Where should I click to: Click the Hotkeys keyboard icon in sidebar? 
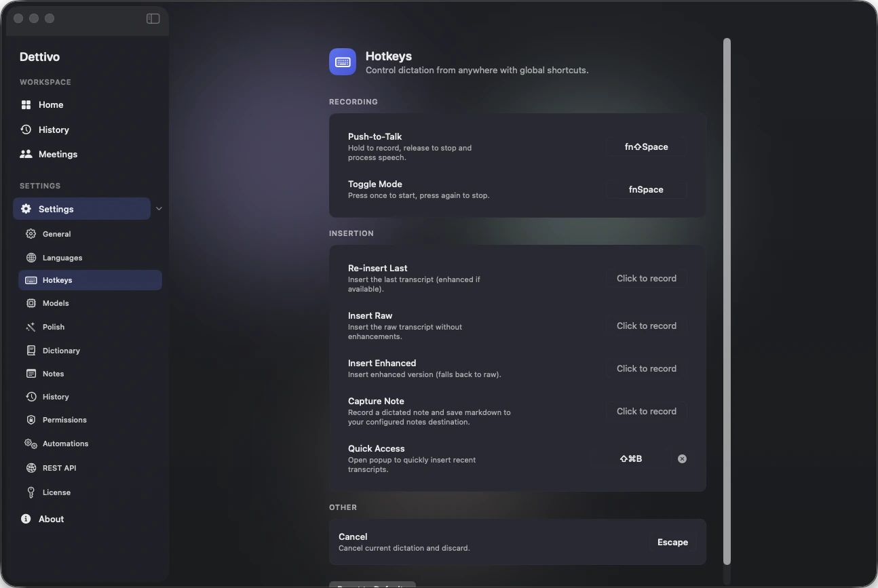point(31,280)
